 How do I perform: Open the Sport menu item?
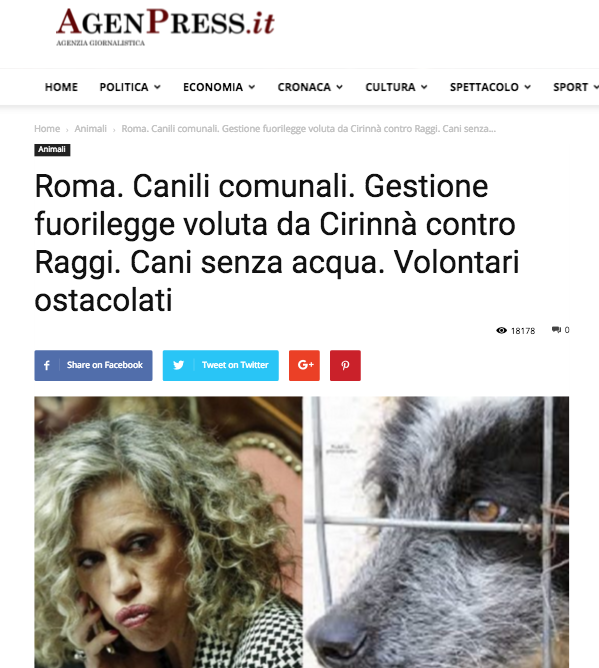pyautogui.click(x=570, y=87)
